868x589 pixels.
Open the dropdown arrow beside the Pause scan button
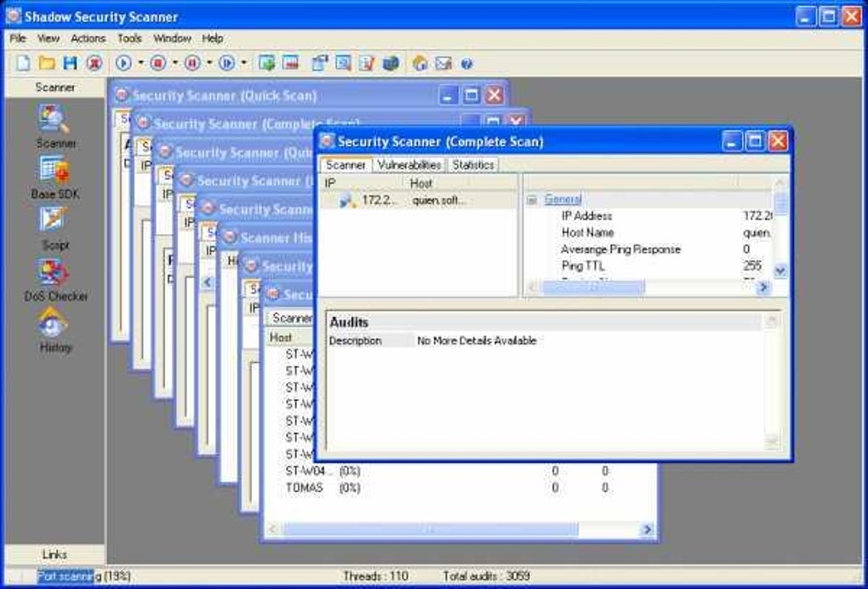tap(209, 63)
